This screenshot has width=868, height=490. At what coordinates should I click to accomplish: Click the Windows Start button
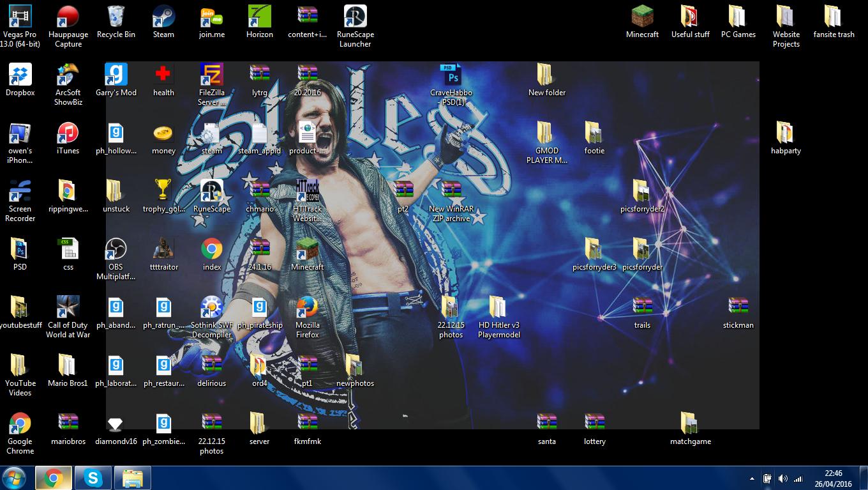(14, 478)
